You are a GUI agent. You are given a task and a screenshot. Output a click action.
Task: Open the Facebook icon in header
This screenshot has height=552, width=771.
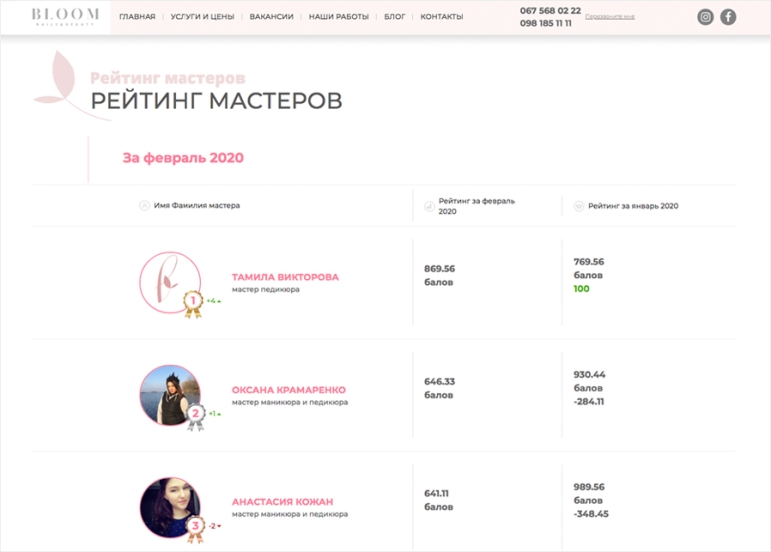(x=728, y=17)
